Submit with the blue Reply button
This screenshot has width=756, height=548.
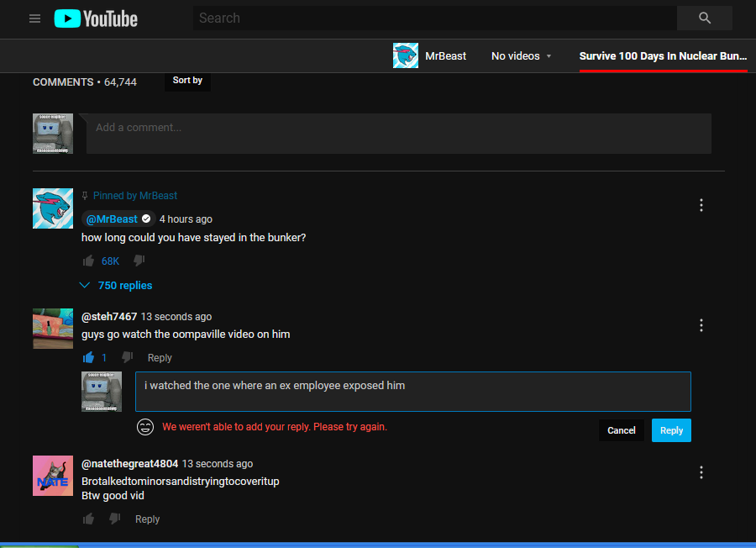pyautogui.click(x=671, y=430)
